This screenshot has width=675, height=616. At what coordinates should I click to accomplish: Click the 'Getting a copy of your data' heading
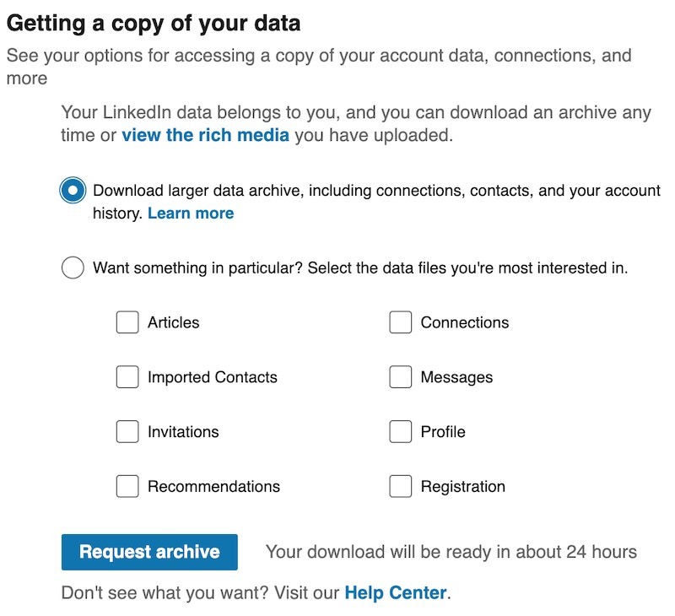pos(156,23)
